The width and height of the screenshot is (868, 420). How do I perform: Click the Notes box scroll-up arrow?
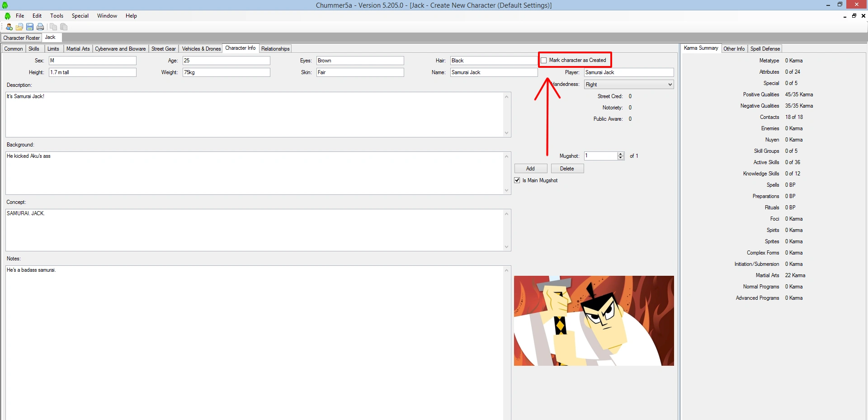pos(507,270)
